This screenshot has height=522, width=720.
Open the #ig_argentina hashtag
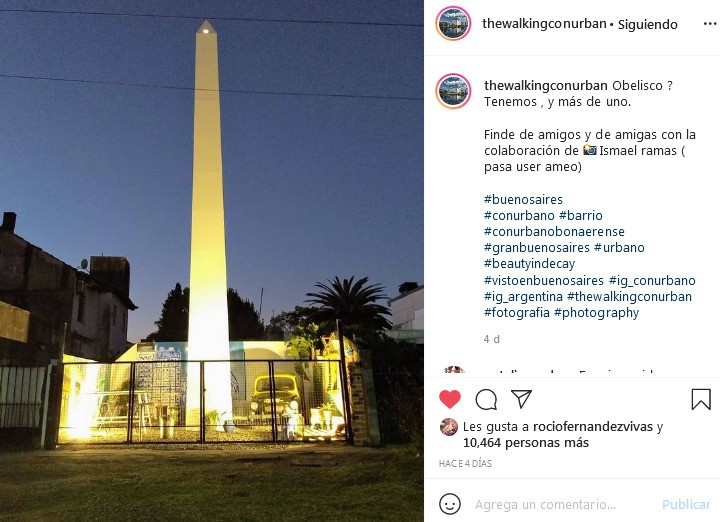tap(523, 297)
